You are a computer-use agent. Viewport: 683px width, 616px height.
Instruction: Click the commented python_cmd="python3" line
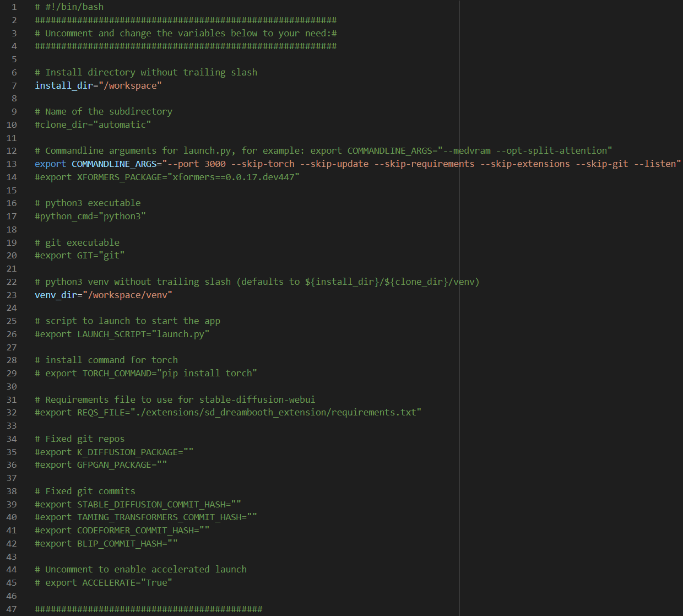tap(90, 216)
